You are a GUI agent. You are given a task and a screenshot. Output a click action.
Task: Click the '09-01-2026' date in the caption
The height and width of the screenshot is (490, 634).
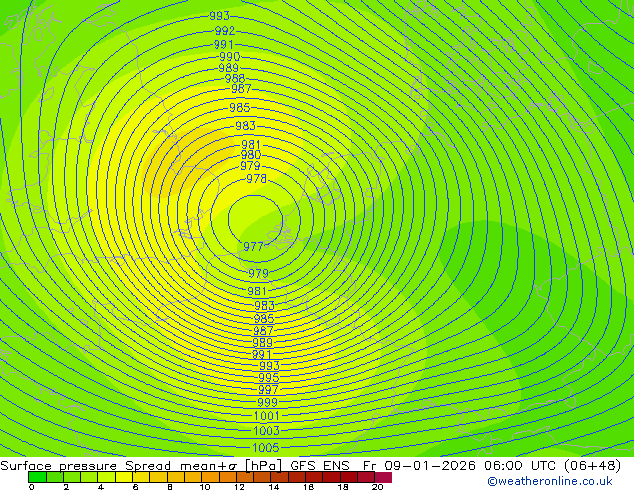point(430,466)
